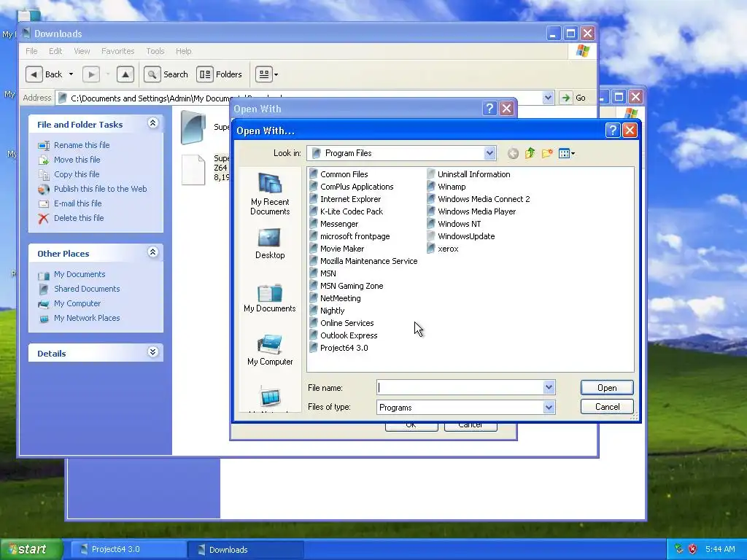
Task: Open the Views toolbar dropdown in Downloads
Action: (x=267, y=74)
